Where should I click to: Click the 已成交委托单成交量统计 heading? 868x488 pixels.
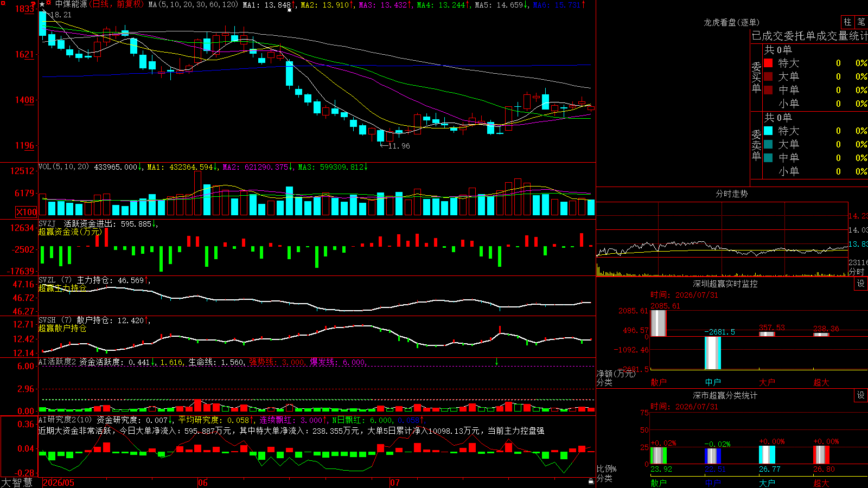point(809,36)
